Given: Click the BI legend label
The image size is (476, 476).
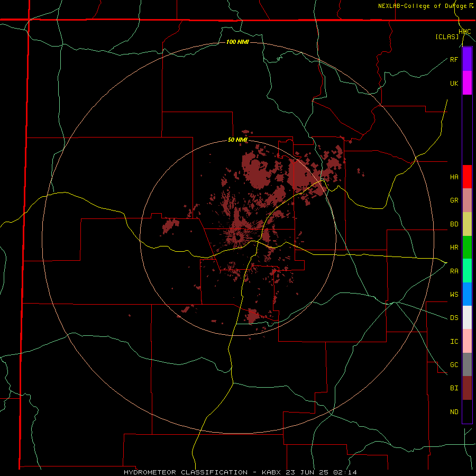Looking at the screenshot, I should [454, 388].
